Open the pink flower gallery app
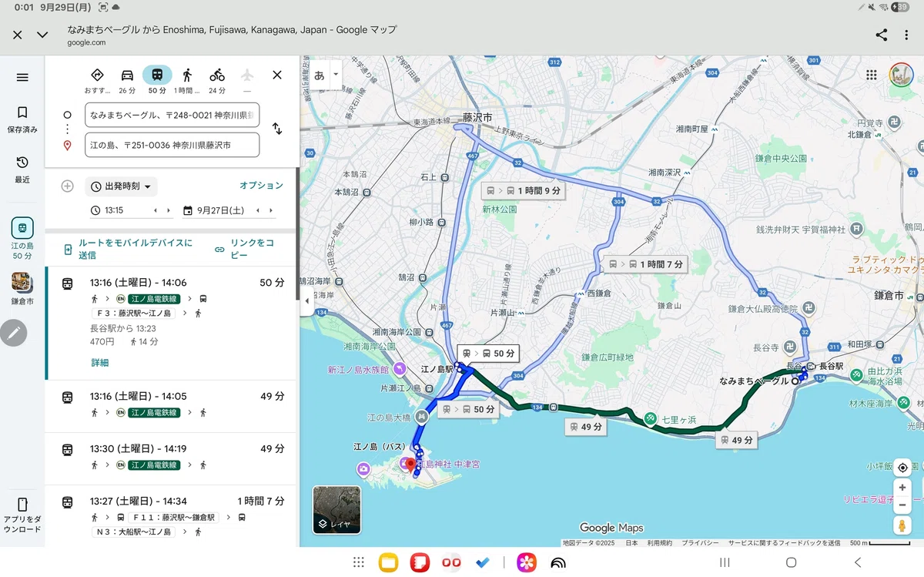The height and width of the screenshot is (577, 924). click(x=527, y=562)
